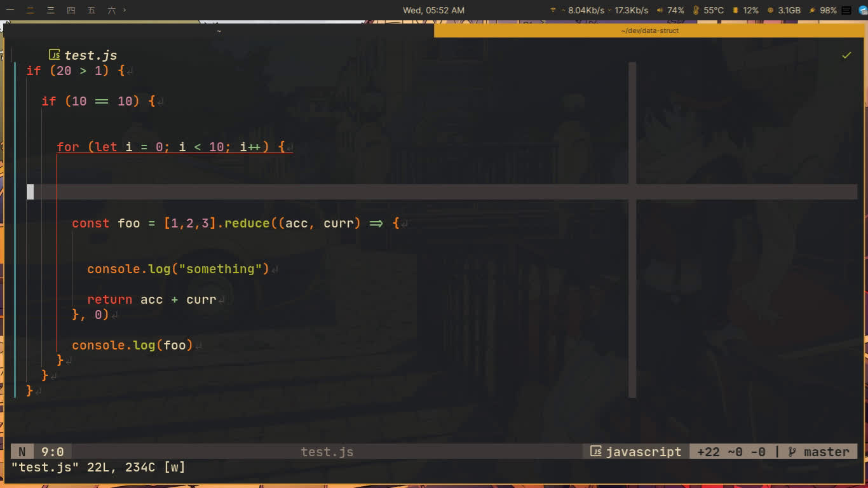
Task: Click the clock 'Wed, 05:52 AM'
Action: click(433, 10)
